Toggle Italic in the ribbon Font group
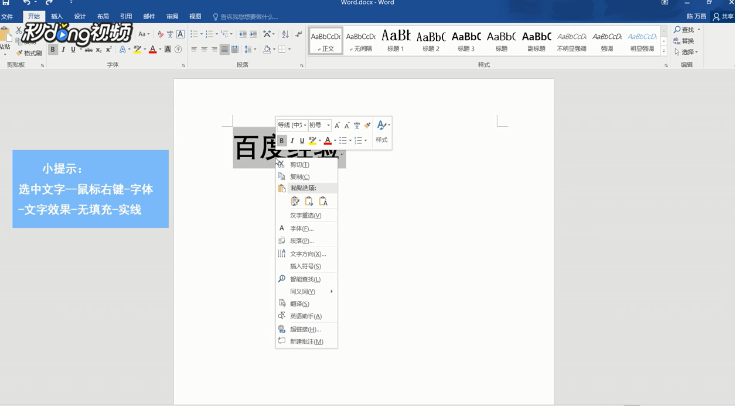735x406 pixels. click(63, 49)
